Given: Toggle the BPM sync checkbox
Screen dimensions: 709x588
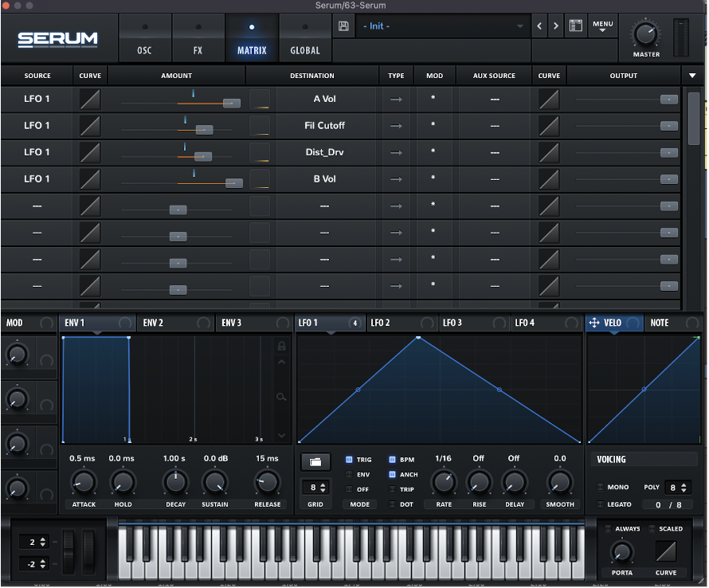Looking at the screenshot, I should tap(392, 460).
